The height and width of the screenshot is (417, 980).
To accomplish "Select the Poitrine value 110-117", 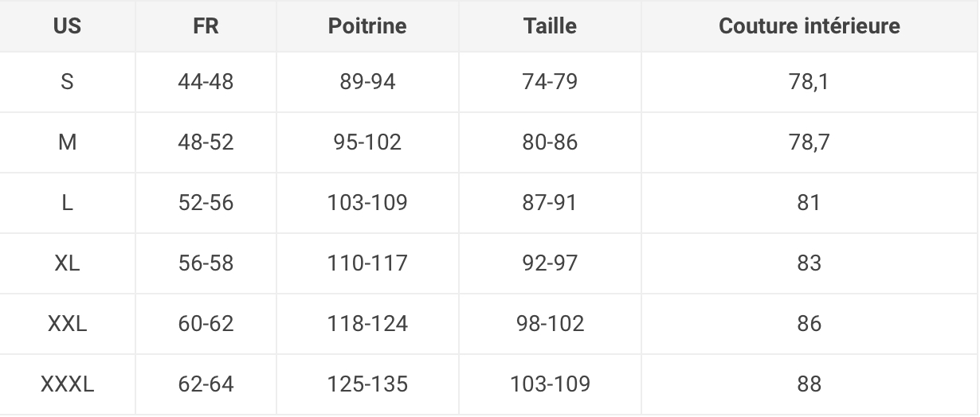I will point(367,263).
